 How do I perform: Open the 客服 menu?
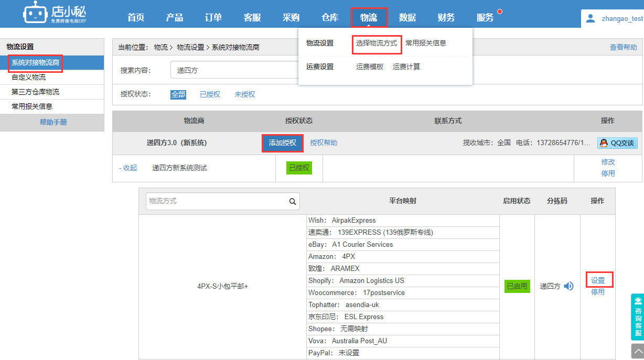pyautogui.click(x=252, y=17)
